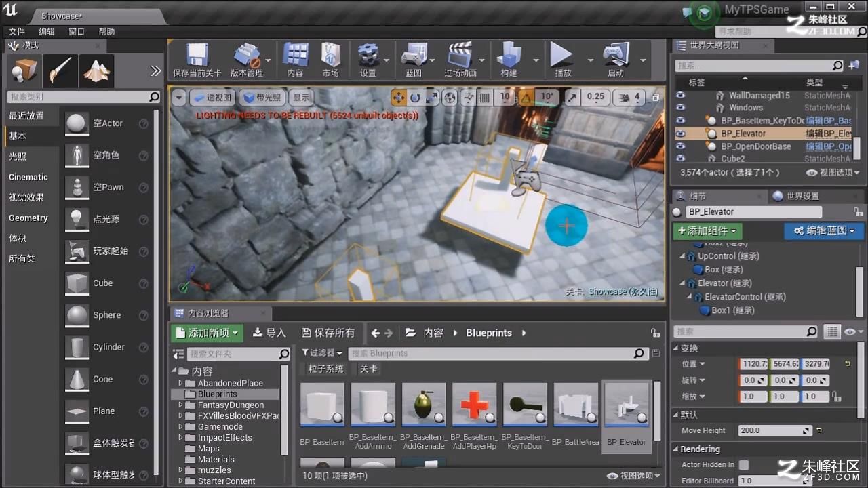868x488 pixels.
Task: Hide BP_Elevator via eye icon
Action: point(680,134)
